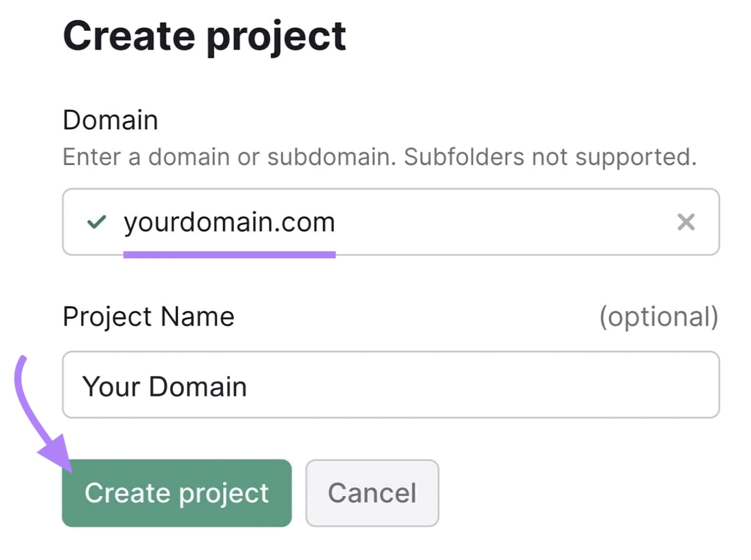This screenshot has width=751, height=560.
Task: Click the X to remove the entered domain
Action: (687, 222)
